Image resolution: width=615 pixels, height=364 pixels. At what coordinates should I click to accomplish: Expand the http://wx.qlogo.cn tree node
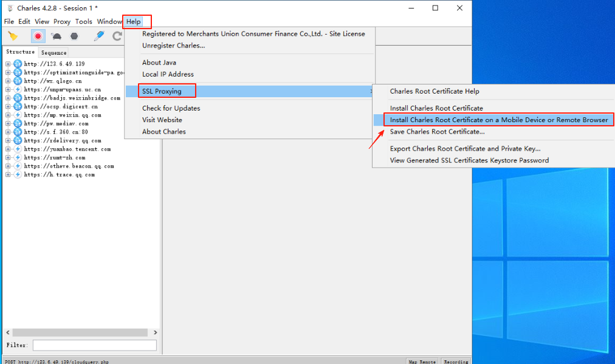click(8, 81)
